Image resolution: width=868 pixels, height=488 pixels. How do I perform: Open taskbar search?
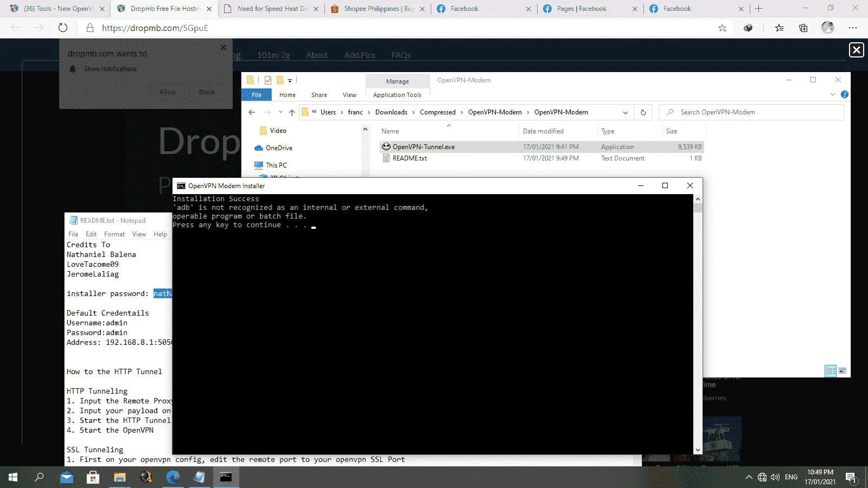click(x=39, y=477)
